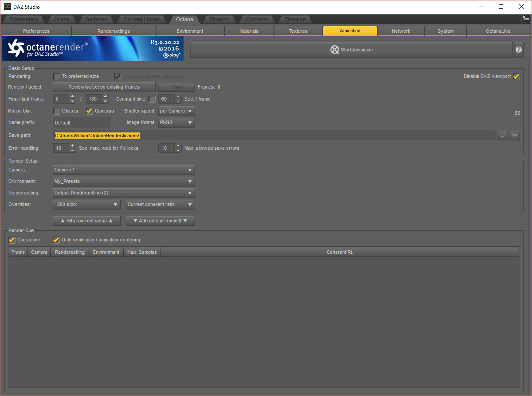Click the OctaneRender logo banner
The image size is (532, 396).
coord(93,48)
